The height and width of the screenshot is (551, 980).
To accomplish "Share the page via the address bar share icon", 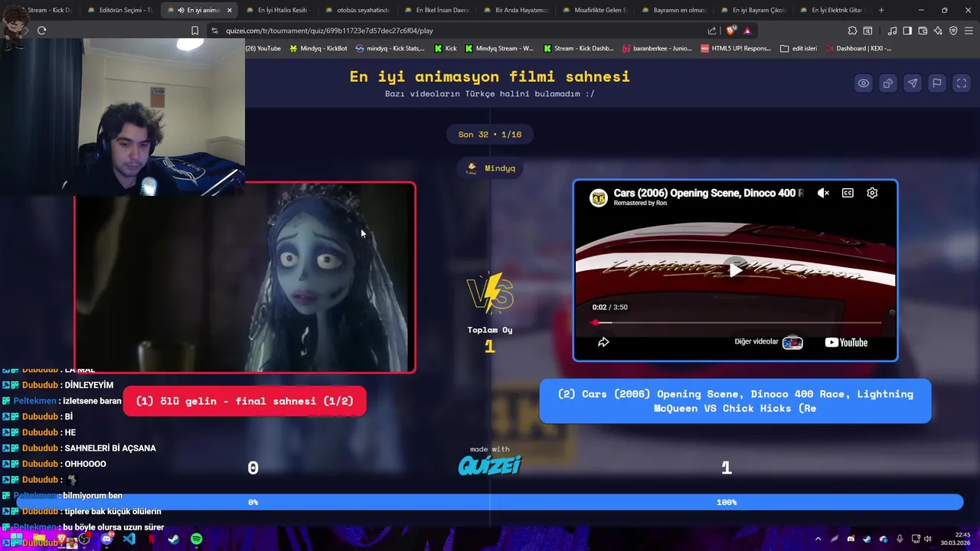I will [712, 31].
